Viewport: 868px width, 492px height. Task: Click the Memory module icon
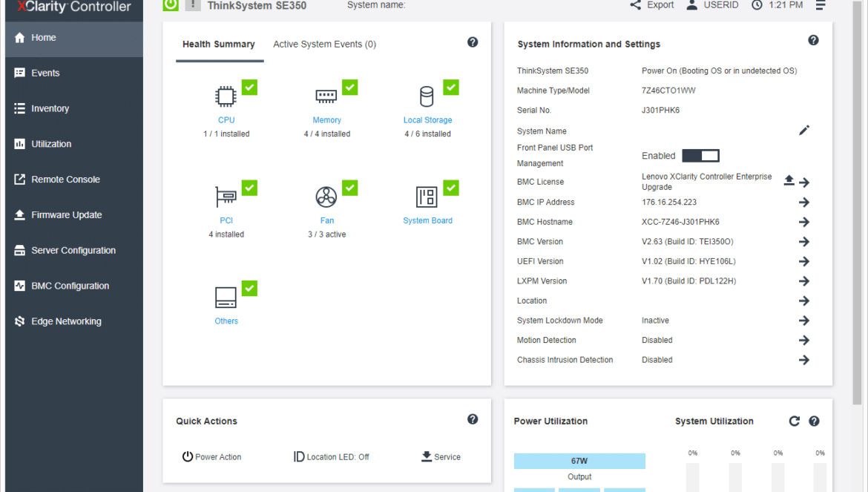(x=326, y=96)
